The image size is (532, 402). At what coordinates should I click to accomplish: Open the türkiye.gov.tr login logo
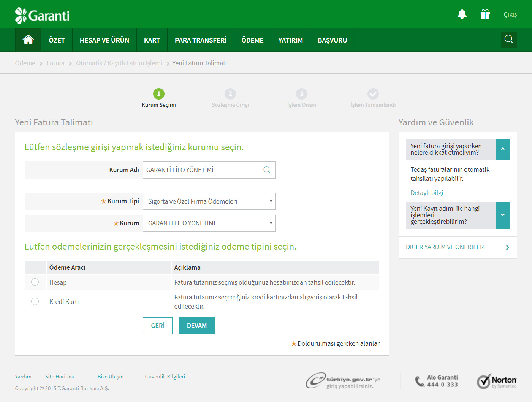[343, 380]
